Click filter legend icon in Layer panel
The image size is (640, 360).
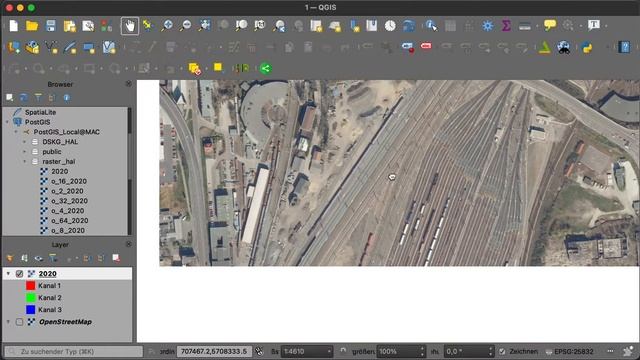coord(53,258)
